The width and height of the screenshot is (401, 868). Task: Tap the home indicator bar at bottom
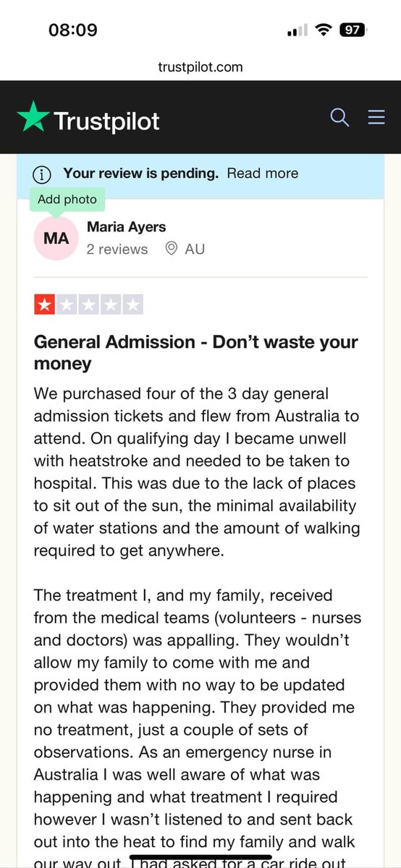[x=200, y=858]
